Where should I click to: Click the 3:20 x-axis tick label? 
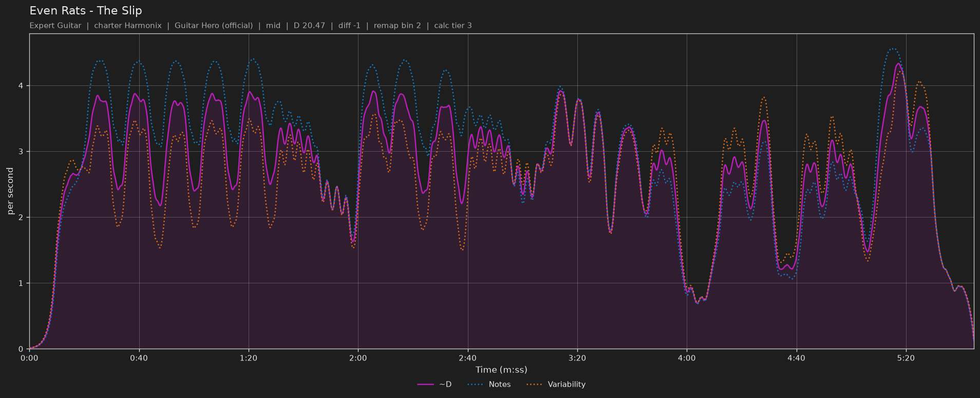577,358
